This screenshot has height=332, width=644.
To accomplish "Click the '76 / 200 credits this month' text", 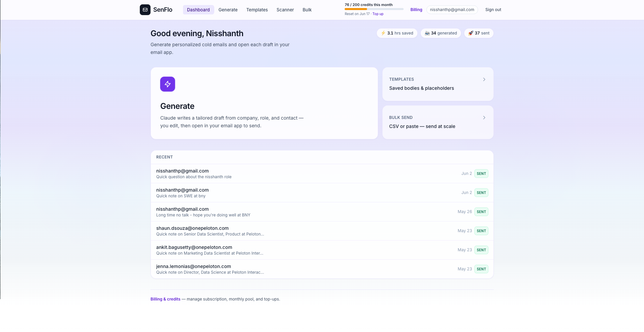I will point(368,5).
